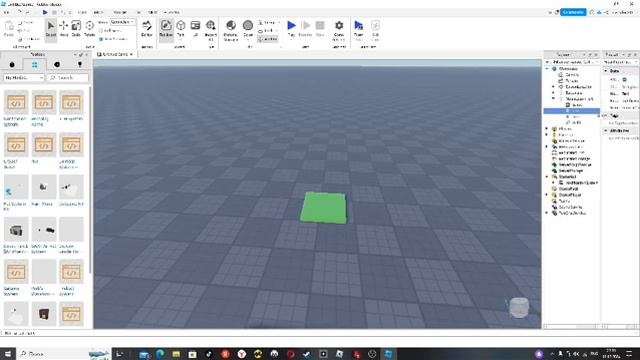
Task: Activate the Scale tool
Action: coord(76,29)
